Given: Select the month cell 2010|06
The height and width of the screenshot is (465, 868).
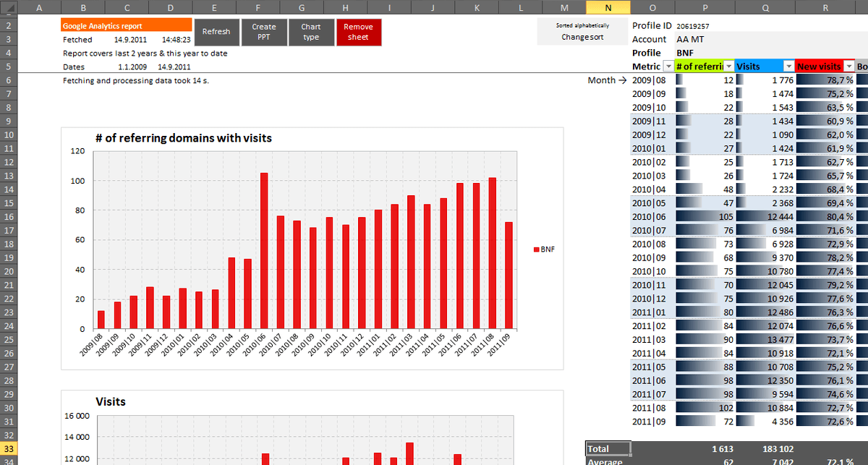Looking at the screenshot, I should point(649,216).
